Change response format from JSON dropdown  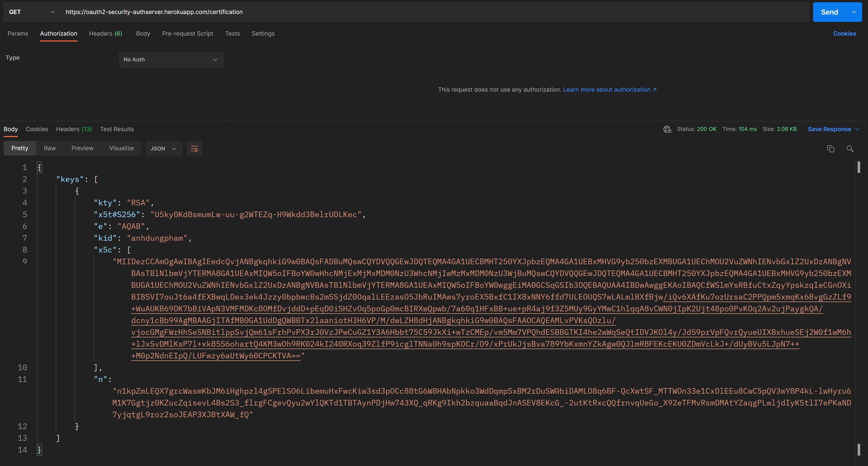point(163,149)
